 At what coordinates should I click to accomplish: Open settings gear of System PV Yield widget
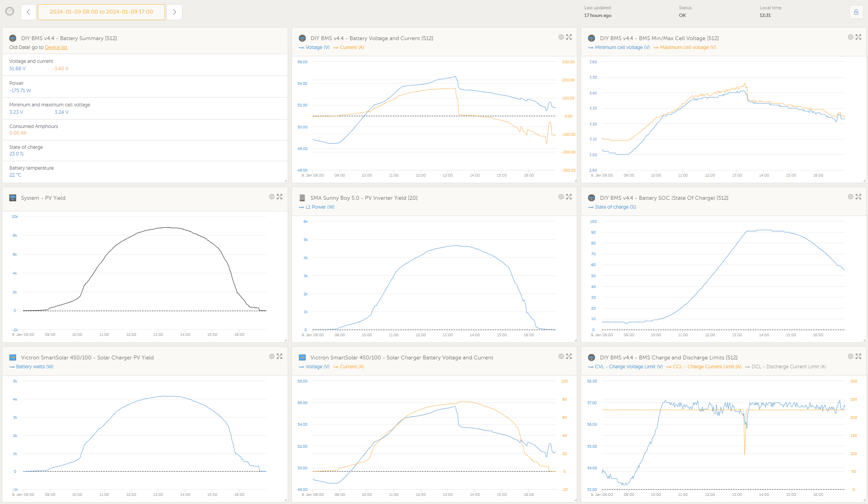pos(272,197)
